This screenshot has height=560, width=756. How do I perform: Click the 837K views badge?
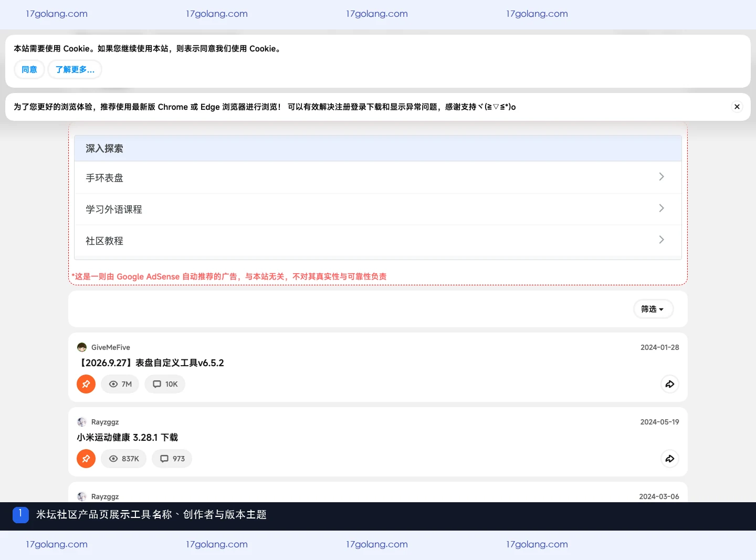124,459
